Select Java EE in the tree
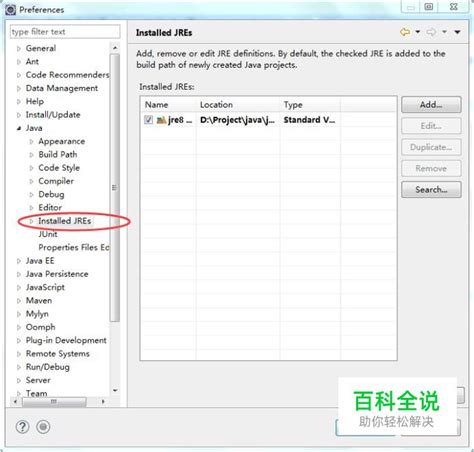This screenshot has width=474, height=452. [40, 261]
